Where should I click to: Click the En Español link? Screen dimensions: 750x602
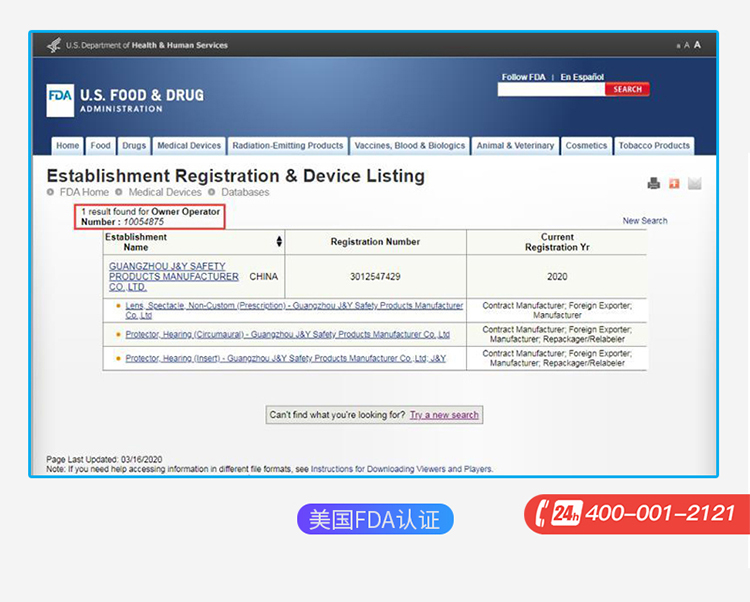click(x=582, y=77)
